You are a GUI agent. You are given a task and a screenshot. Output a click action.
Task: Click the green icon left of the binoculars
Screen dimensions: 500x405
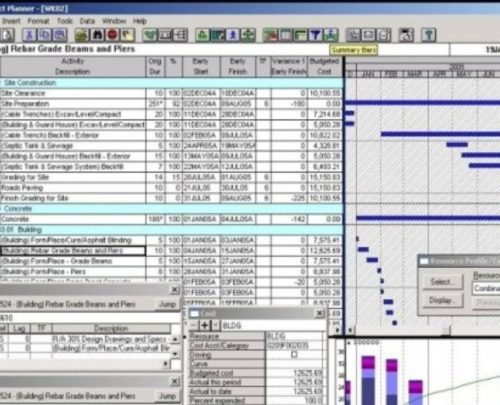coord(82,35)
